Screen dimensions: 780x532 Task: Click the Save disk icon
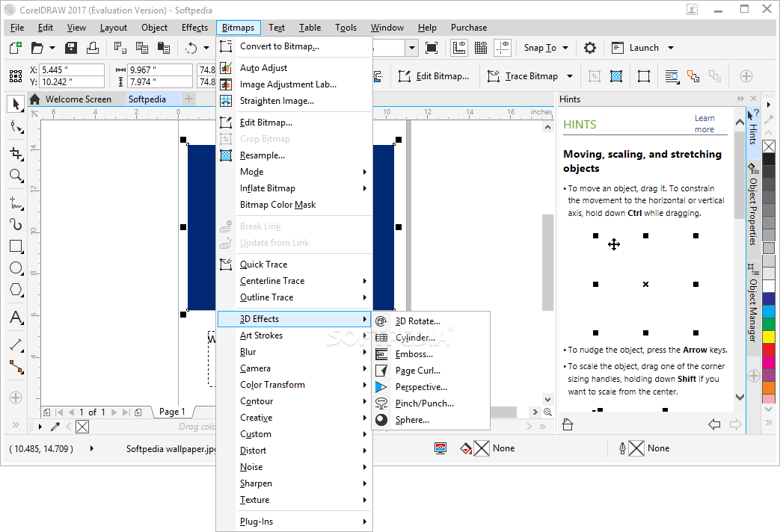pos(71,48)
